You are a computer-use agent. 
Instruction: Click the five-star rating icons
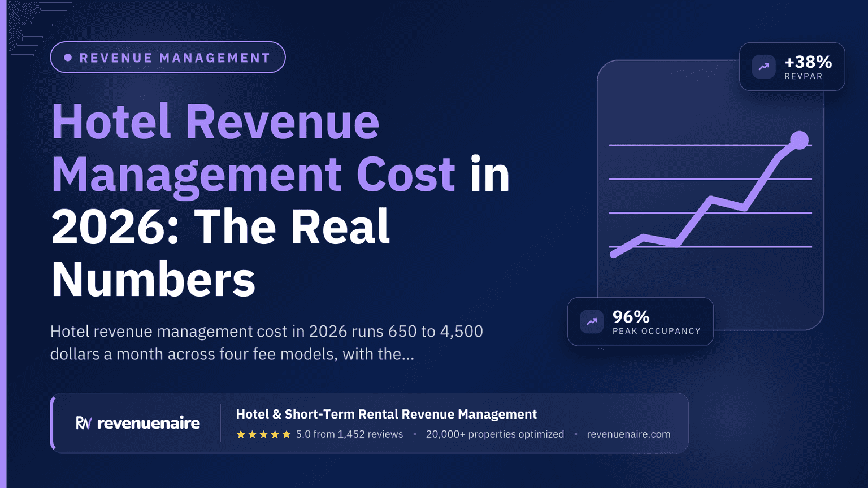(263, 434)
